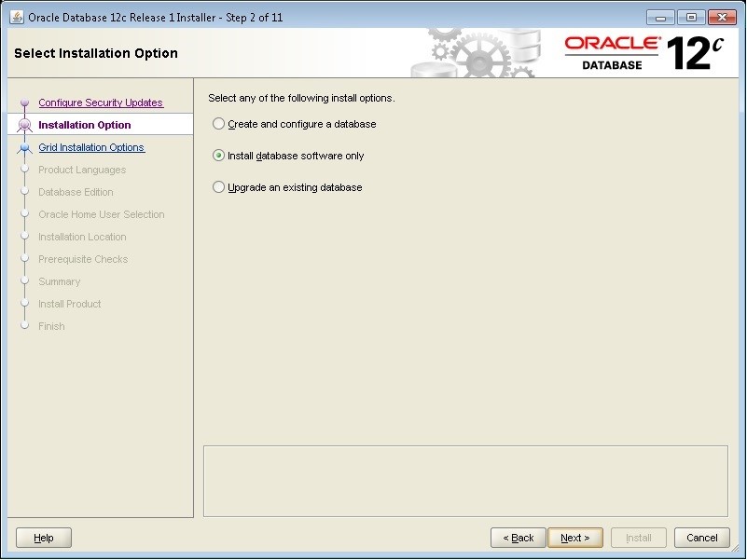The width and height of the screenshot is (747, 560).
Task: Open Help for this step
Action: (43, 538)
